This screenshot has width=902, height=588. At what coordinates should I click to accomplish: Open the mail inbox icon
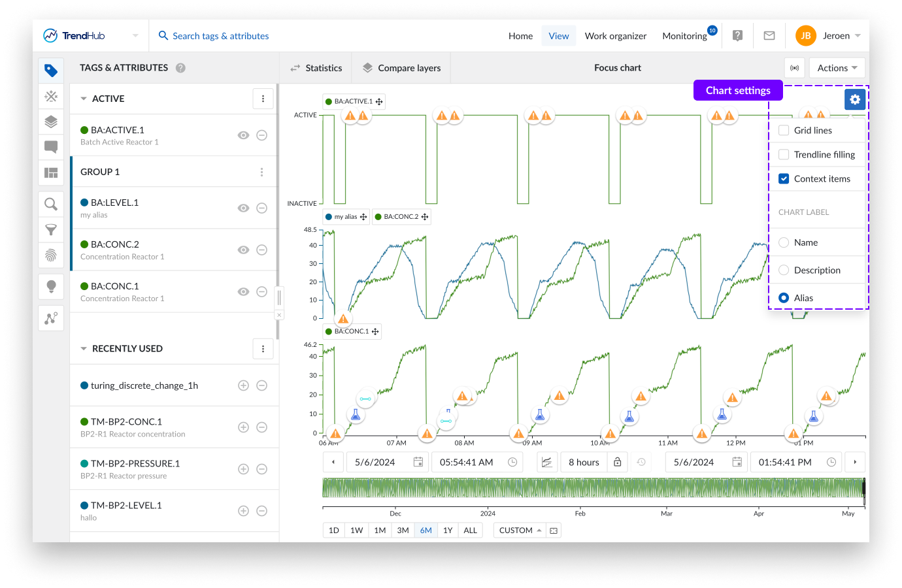[x=769, y=36]
